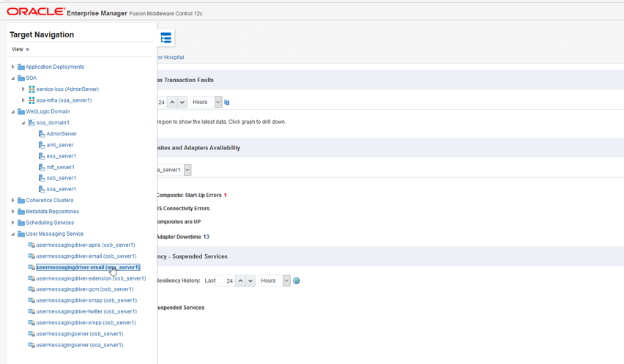Click refresh icon beside Transaction Faults Hours

coord(227,103)
